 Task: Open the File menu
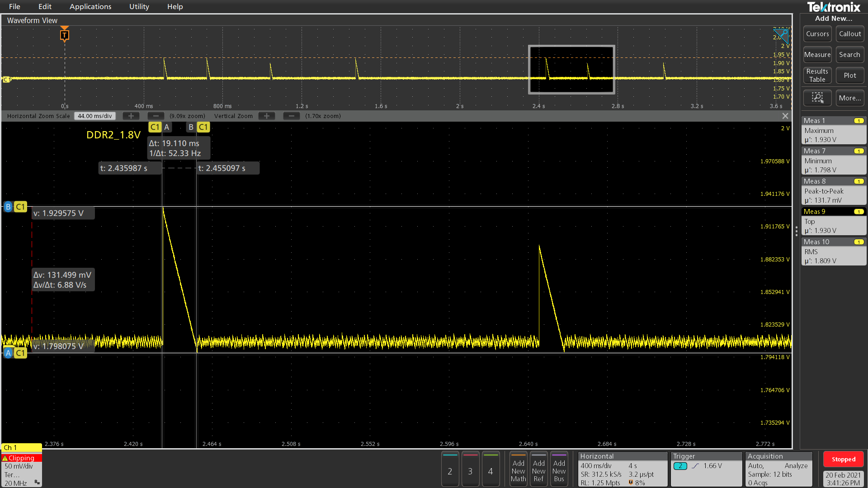(14, 6)
